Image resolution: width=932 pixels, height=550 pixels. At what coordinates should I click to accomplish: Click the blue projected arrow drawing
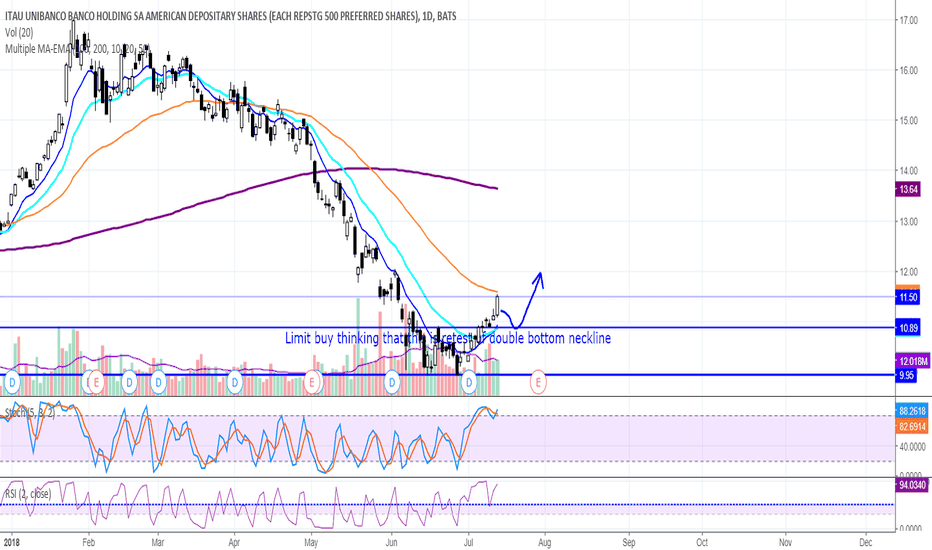tap(523, 302)
